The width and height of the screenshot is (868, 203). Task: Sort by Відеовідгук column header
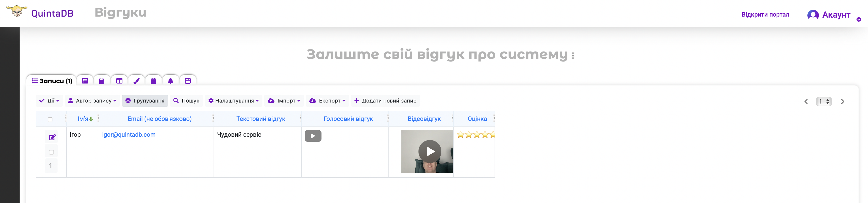tap(424, 119)
